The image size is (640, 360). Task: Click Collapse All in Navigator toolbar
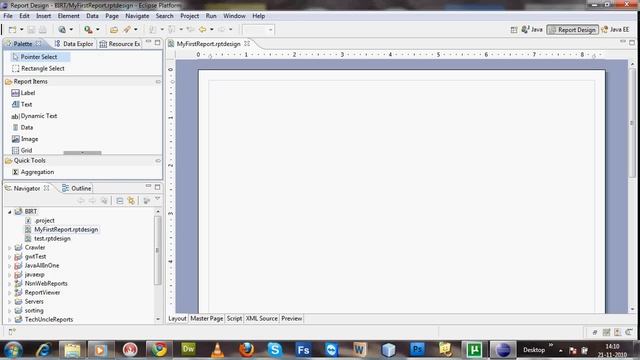[120, 200]
